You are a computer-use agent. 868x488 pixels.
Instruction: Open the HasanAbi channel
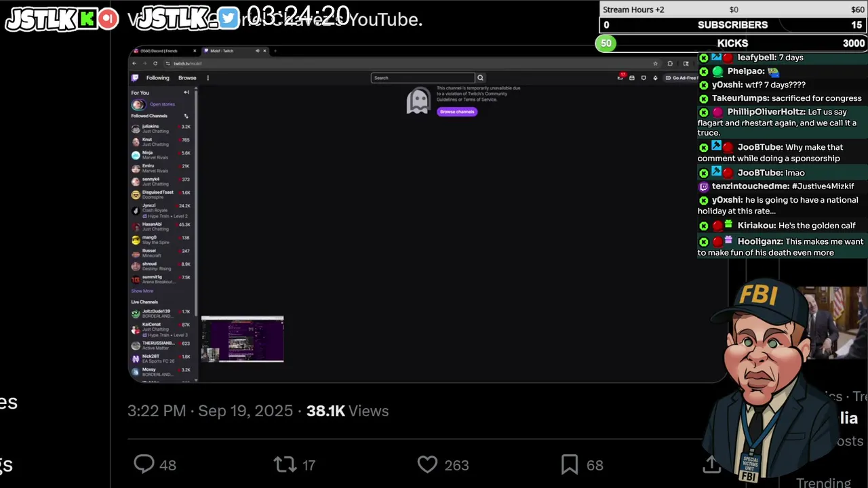(161, 226)
